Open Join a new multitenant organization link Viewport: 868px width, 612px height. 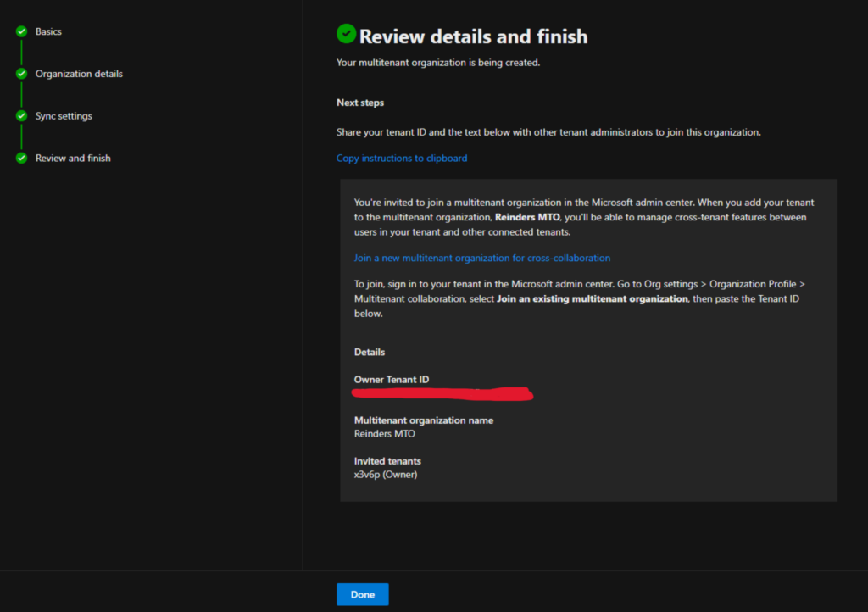(482, 258)
